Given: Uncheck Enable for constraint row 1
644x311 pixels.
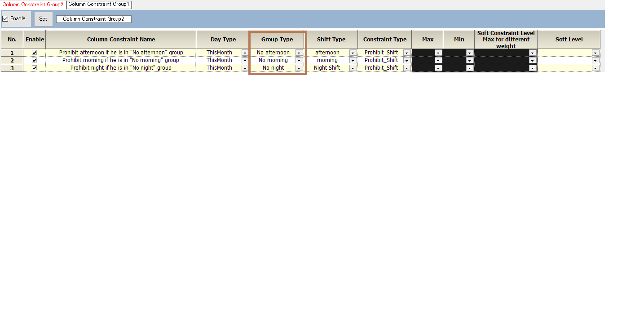Looking at the screenshot, I should [x=35, y=53].
